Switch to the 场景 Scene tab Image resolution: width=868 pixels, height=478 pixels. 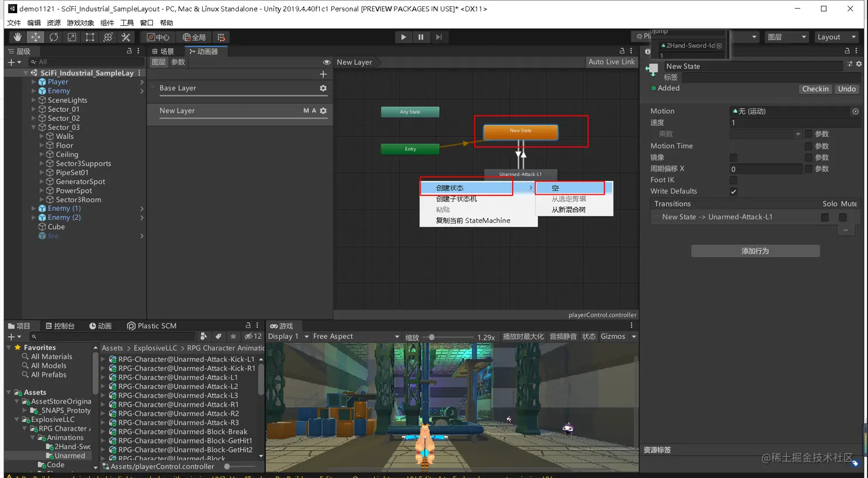click(x=163, y=51)
